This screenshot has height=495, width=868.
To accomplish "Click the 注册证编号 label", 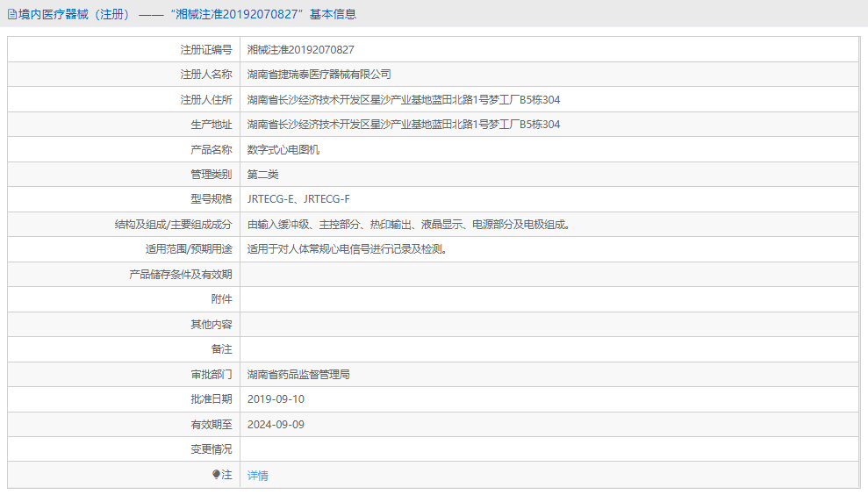I will pos(206,50).
